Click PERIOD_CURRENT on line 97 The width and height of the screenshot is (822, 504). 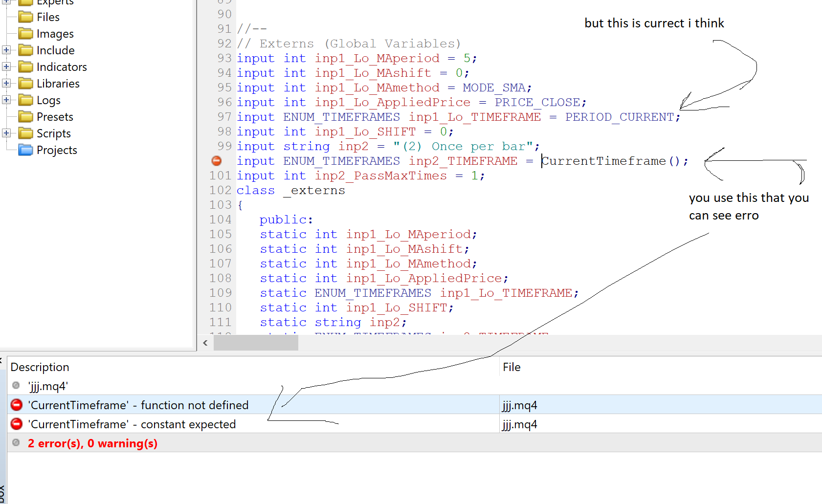tap(620, 117)
